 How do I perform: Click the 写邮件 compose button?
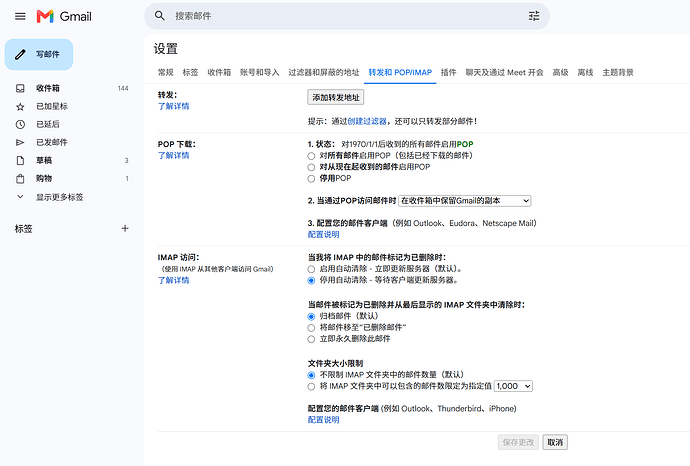[x=39, y=54]
